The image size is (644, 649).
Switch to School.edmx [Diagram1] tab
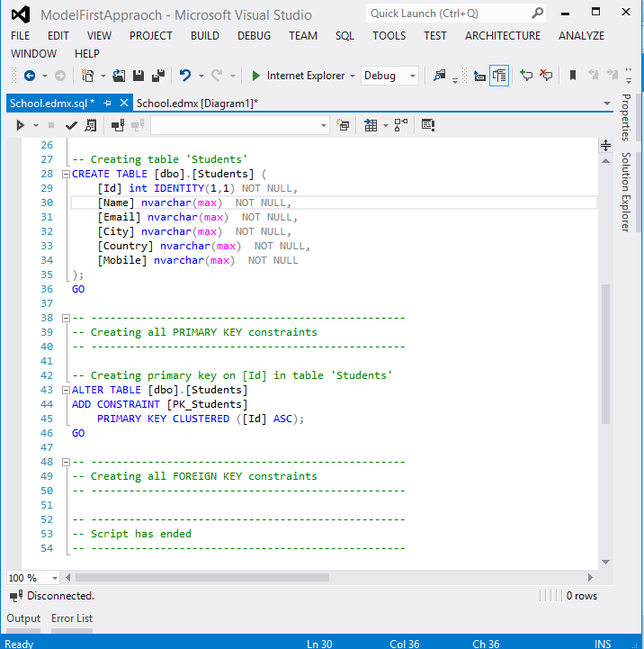(197, 104)
